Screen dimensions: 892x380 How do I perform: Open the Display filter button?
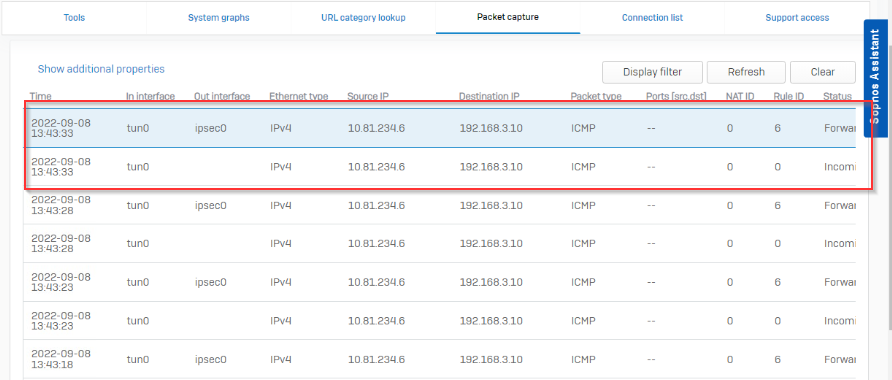click(x=653, y=72)
